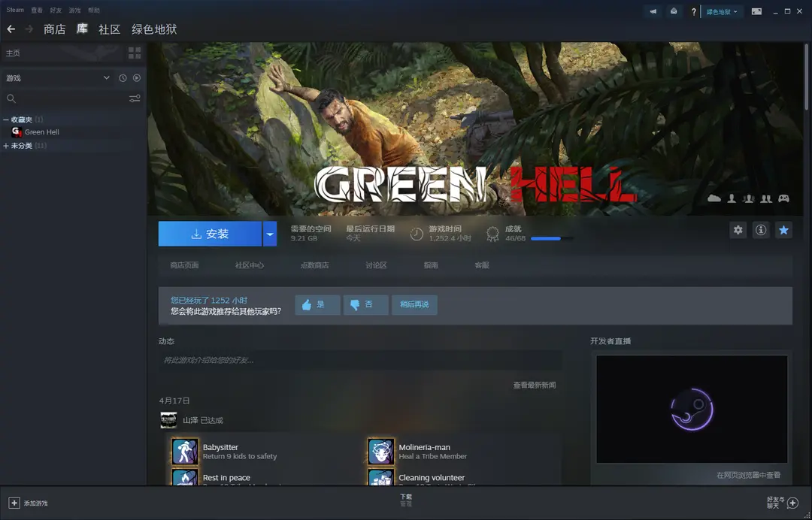Click the page vertical scrollbar
The height and width of the screenshot is (520, 812).
(x=806, y=76)
